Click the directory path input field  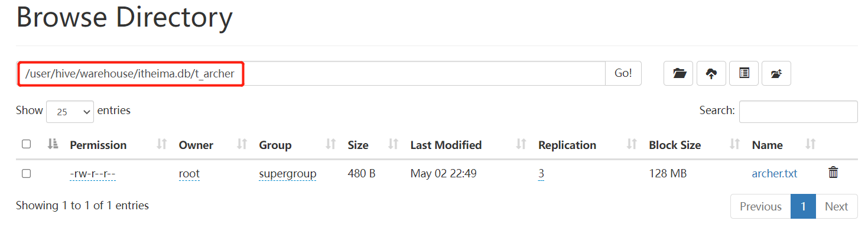point(311,73)
